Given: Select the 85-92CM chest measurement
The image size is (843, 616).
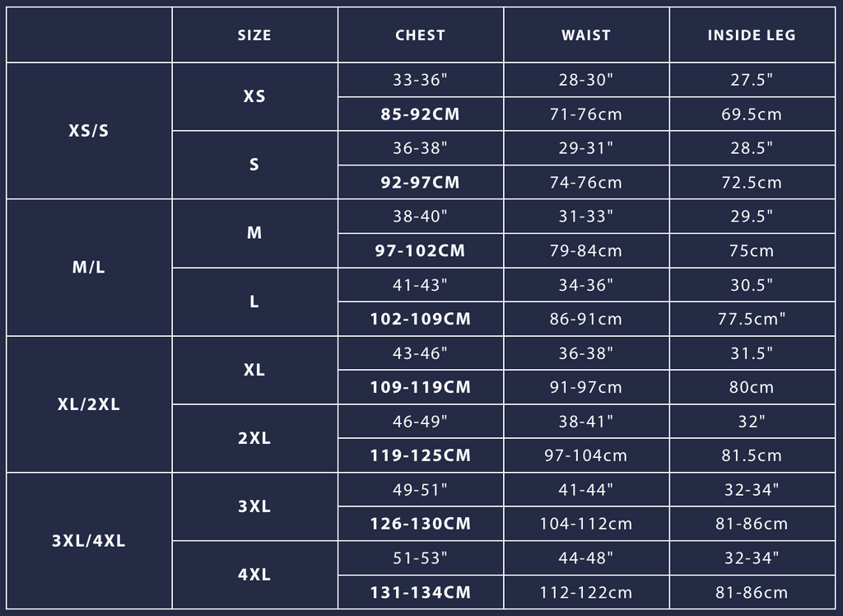Looking at the screenshot, I should [x=421, y=114].
